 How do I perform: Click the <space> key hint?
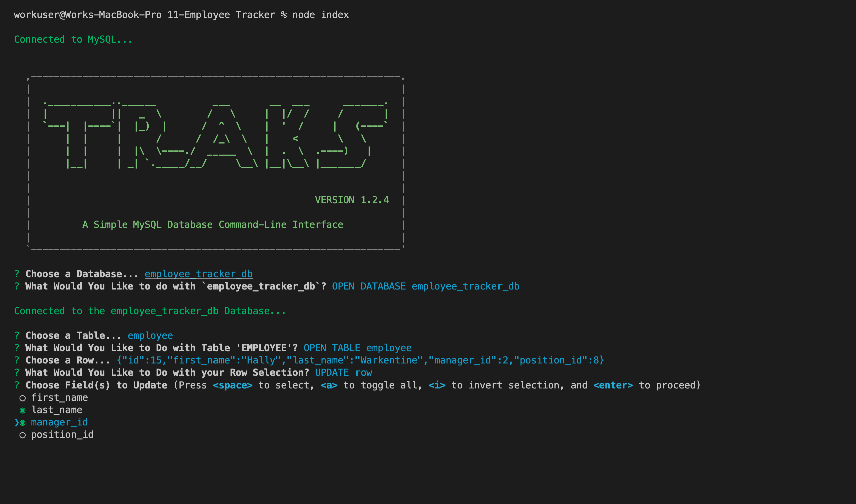tap(233, 385)
